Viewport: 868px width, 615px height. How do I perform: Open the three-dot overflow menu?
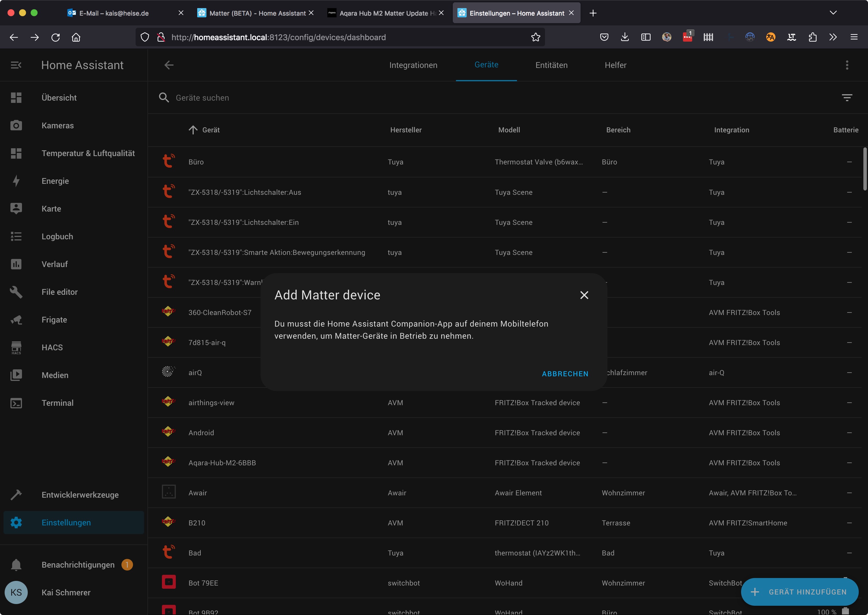coord(847,65)
